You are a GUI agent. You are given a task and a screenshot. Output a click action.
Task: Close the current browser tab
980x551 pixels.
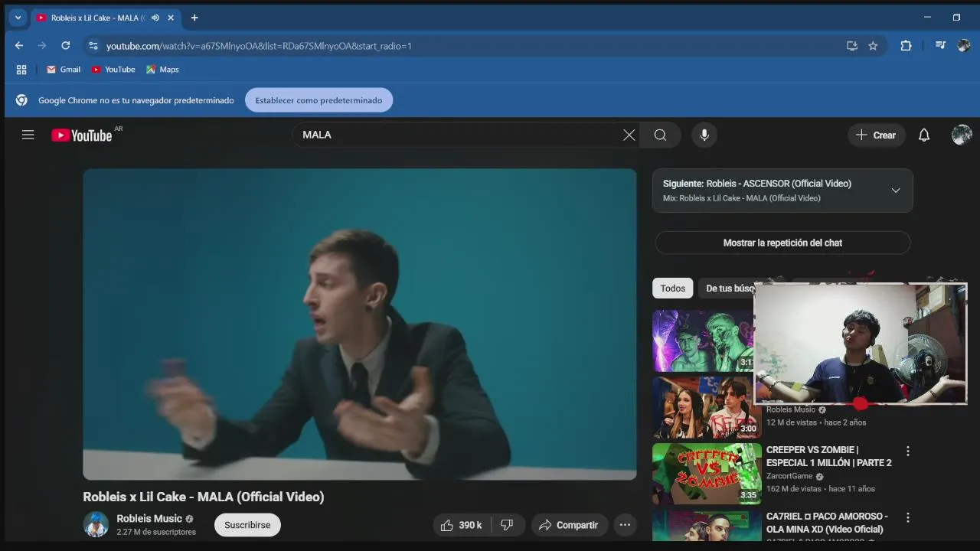tap(171, 18)
